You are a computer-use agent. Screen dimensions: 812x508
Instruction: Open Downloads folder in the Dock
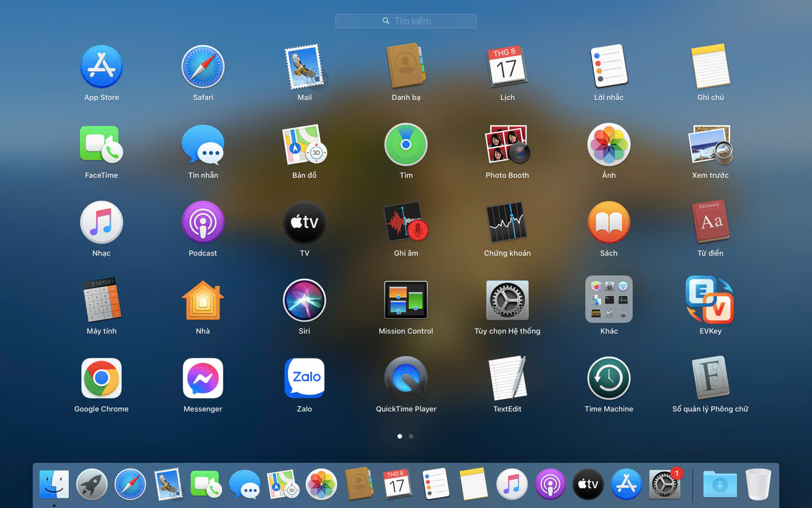pyautogui.click(x=720, y=484)
